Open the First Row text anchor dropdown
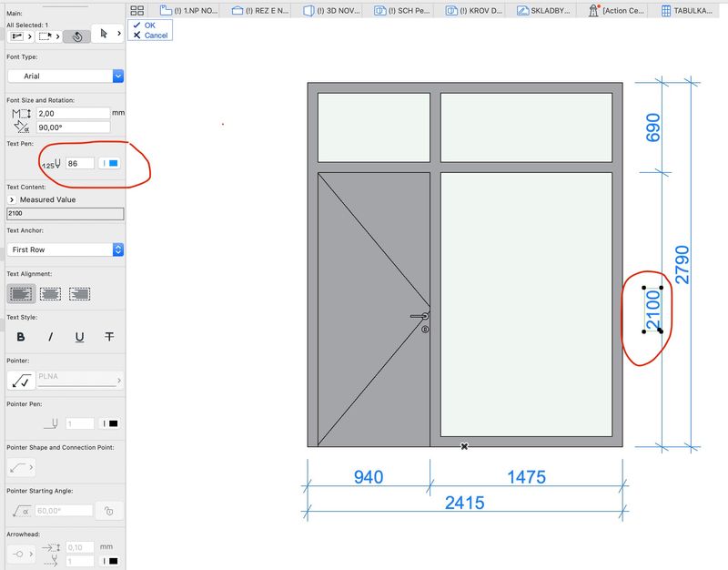The height and width of the screenshot is (570, 728). tap(66, 249)
